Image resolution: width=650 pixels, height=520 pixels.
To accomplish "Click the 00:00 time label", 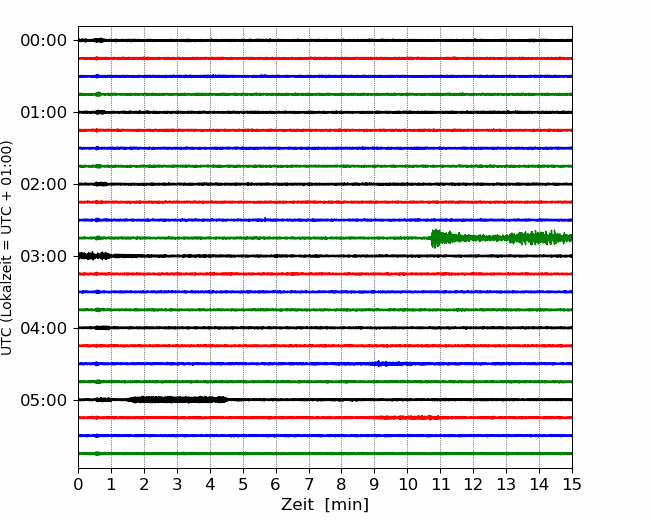I will pyautogui.click(x=44, y=41).
